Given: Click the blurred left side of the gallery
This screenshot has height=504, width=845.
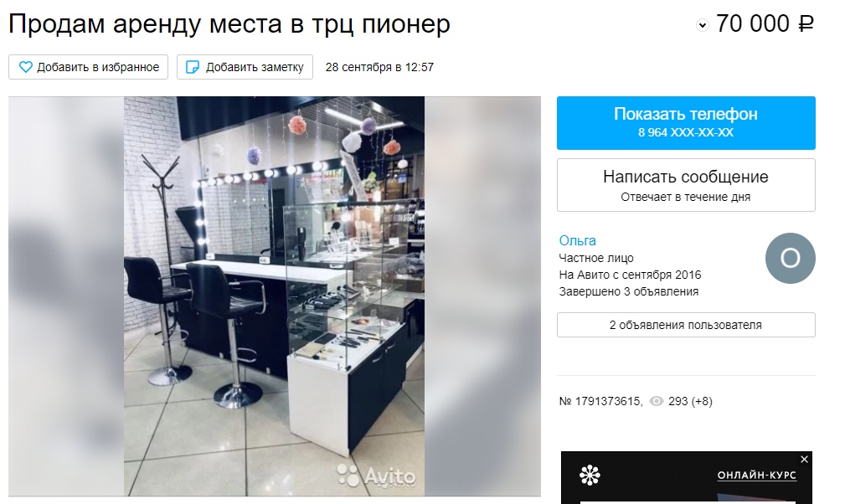Looking at the screenshot, I should pos(66,296).
